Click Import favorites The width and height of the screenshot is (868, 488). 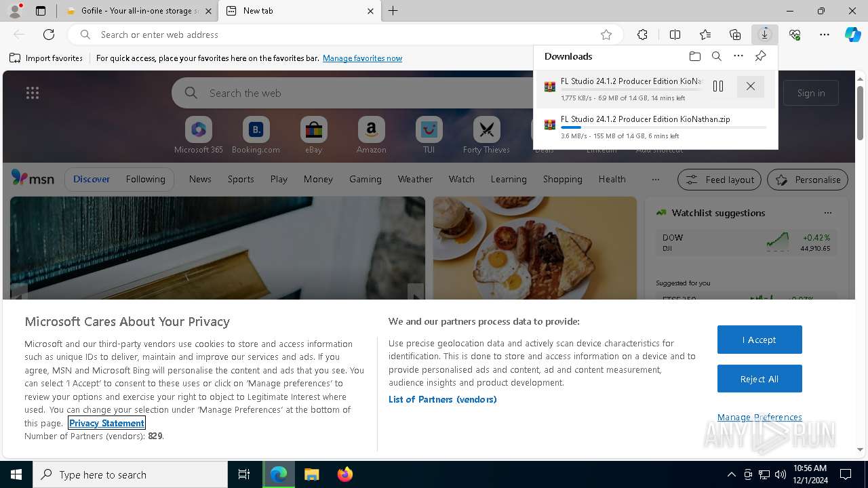click(x=46, y=58)
